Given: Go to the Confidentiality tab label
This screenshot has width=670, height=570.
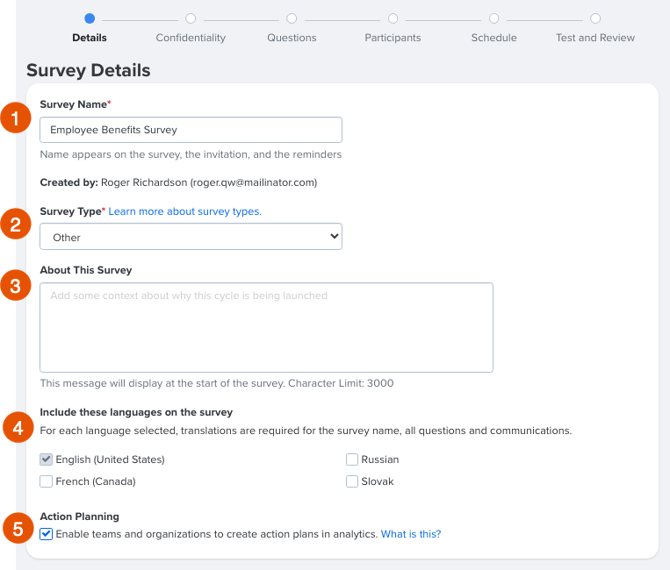Looking at the screenshot, I should coord(191,38).
